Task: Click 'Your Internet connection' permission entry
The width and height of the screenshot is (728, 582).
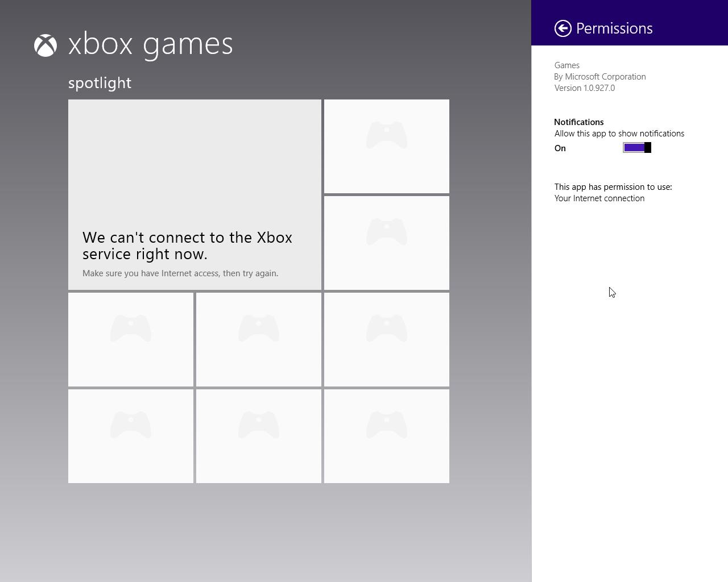Action: point(599,198)
